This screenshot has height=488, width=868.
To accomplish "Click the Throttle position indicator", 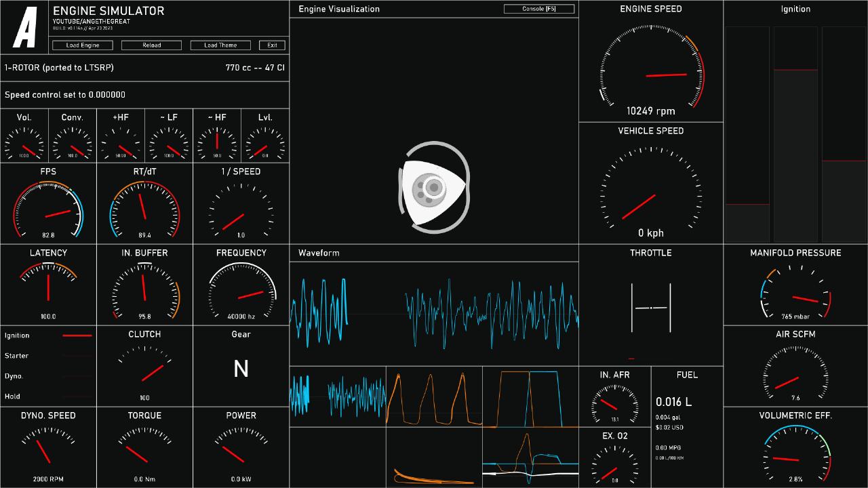I will [651, 308].
